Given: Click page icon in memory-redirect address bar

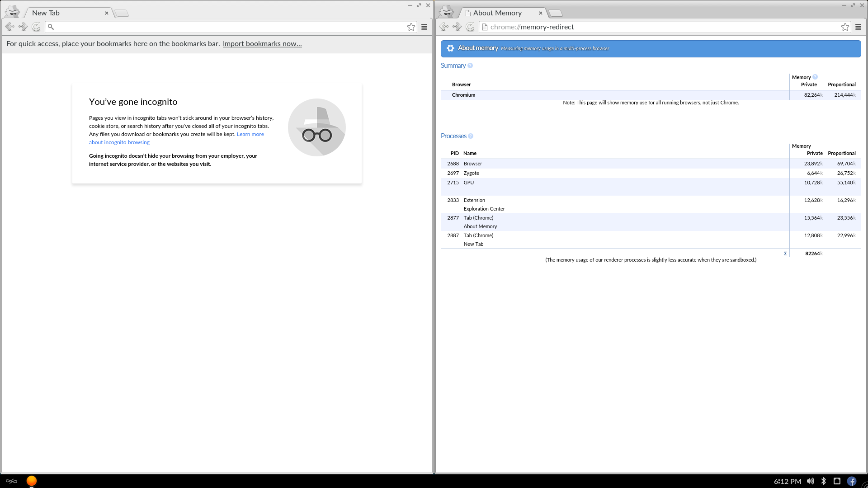Looking at the screenshot, I should (x=485, y=27).
